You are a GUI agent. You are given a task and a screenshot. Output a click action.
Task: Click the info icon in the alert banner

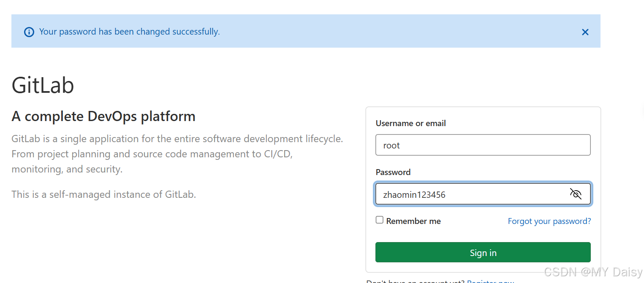point(29,32)
